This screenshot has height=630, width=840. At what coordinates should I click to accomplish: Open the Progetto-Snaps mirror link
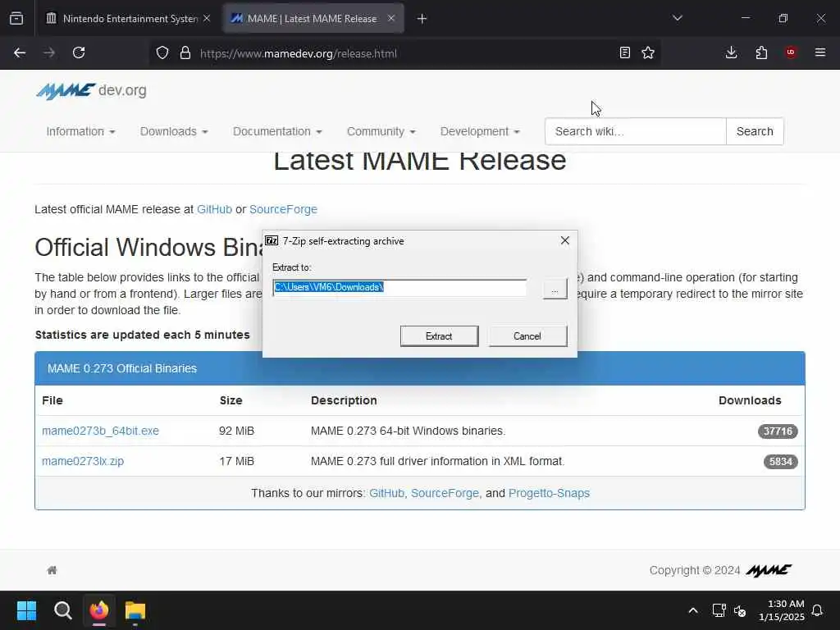[x=549, y=493]
